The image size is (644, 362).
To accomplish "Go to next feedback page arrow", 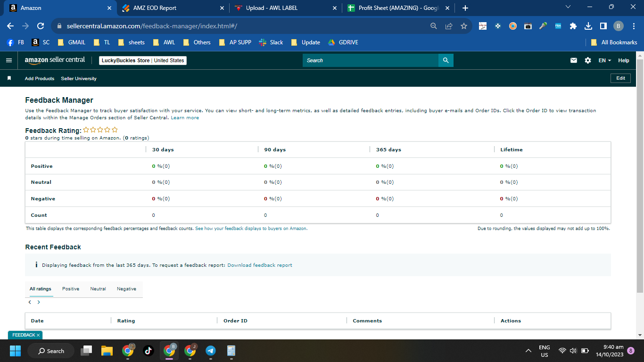I will (x=39, y=302).
